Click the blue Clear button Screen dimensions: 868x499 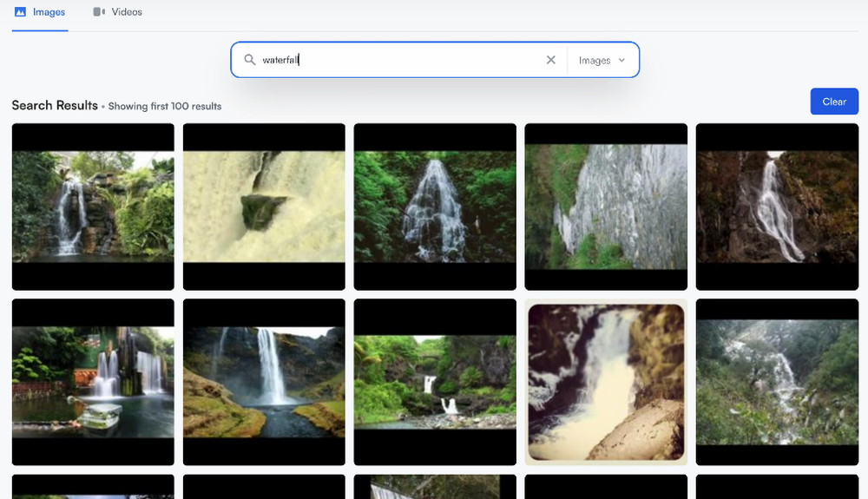(834, 102)
